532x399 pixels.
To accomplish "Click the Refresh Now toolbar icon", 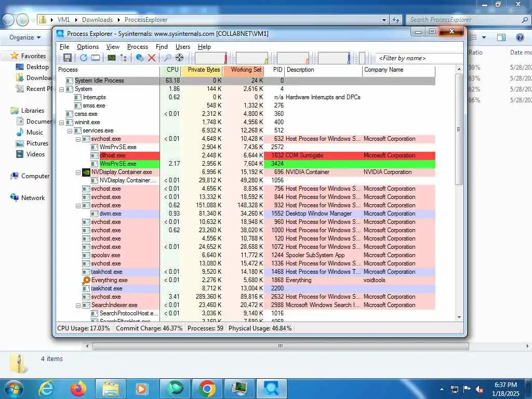I will click(84, 58).
